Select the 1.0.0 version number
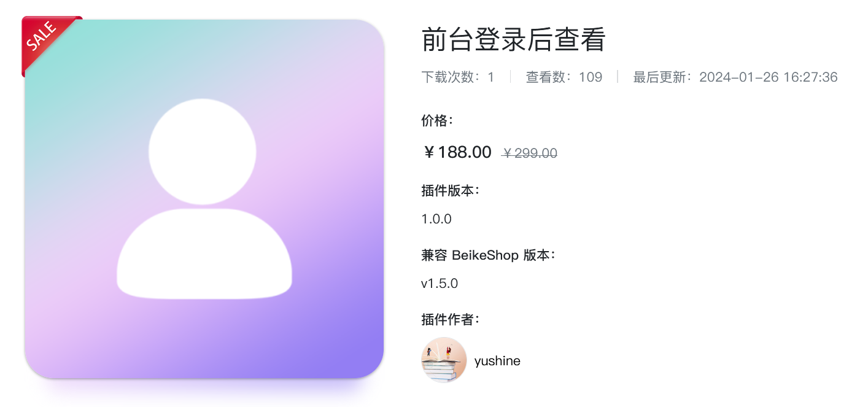The height and width of the screenshot is (407, 868). coord(436,219)
